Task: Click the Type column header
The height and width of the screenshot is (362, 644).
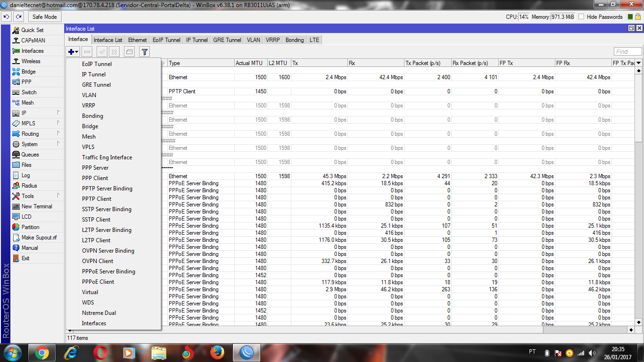Action: pyautogui.click(x=201, y=63)
